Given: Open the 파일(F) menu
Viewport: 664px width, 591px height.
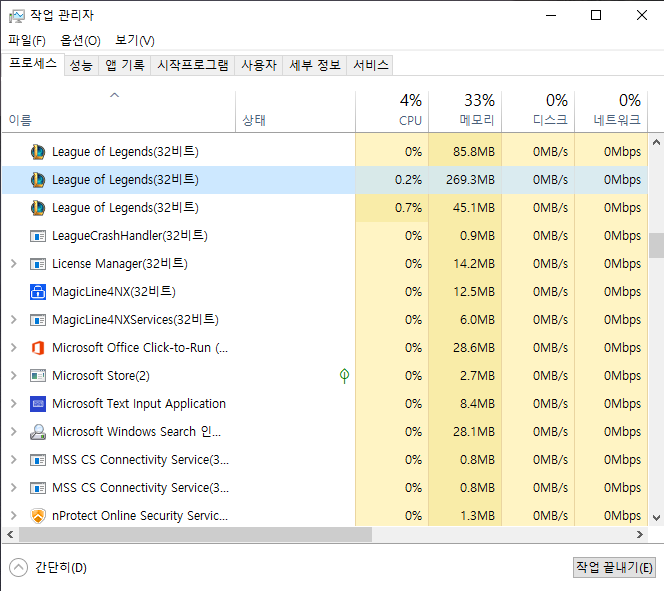Looking at the screenshot, I should 27,41.
